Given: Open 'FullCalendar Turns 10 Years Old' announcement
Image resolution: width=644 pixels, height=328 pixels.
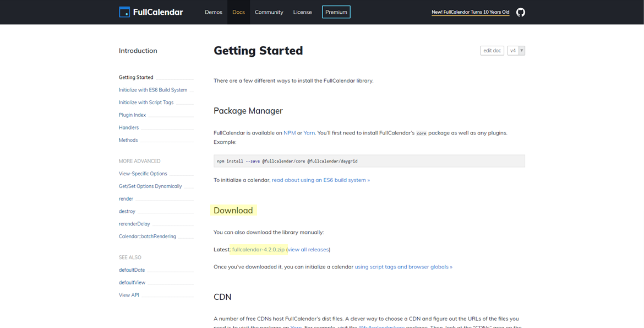Looking at the screenshot, I should pos(470,12).
